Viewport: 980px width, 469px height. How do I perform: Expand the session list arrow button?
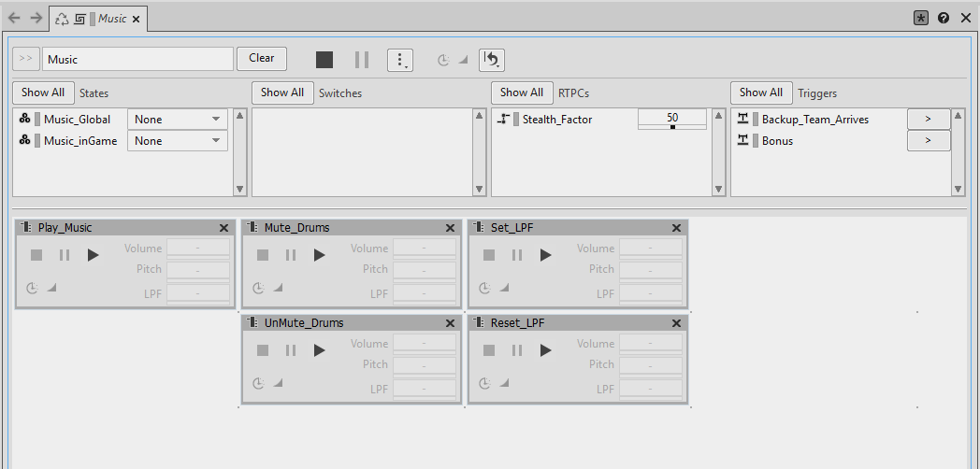(26, 59)
